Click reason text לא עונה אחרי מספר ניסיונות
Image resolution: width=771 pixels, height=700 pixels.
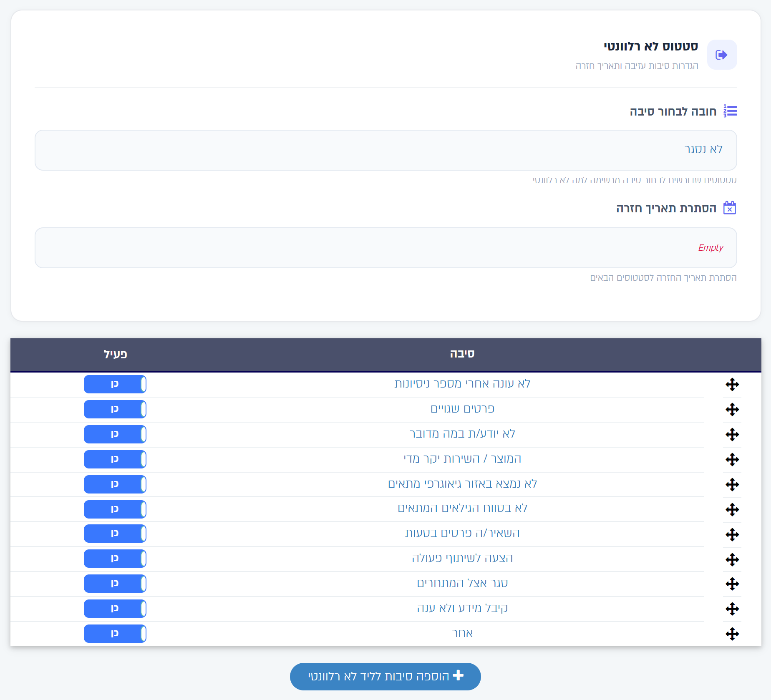(462, 384)
